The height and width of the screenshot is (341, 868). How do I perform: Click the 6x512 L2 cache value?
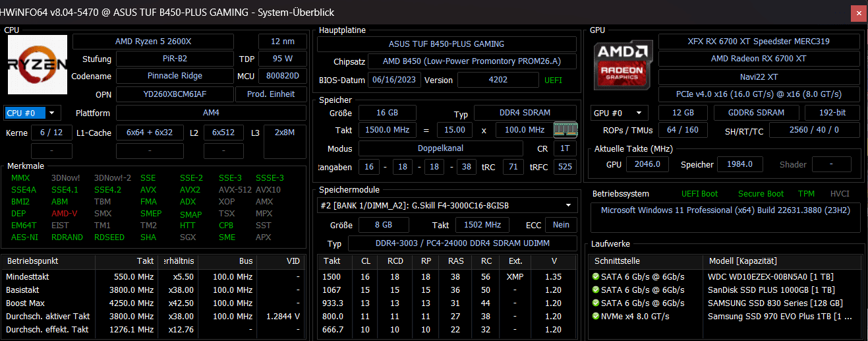223,133
